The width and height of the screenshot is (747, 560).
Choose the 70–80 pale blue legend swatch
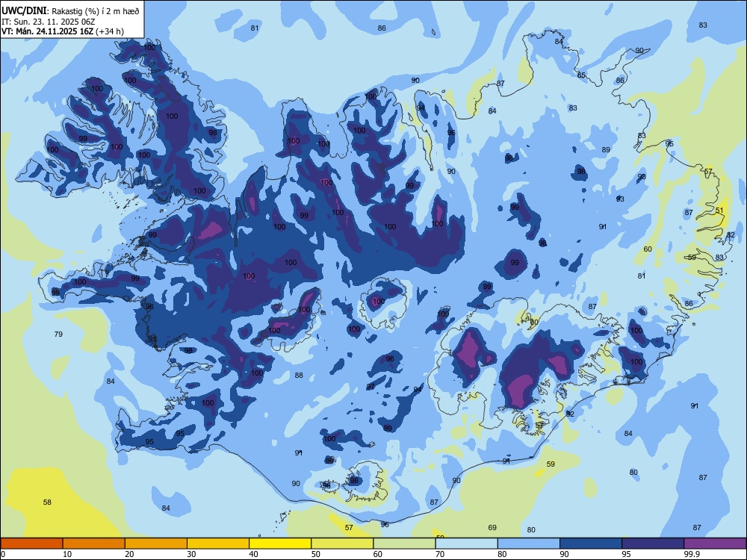click(x=466, y=544)
